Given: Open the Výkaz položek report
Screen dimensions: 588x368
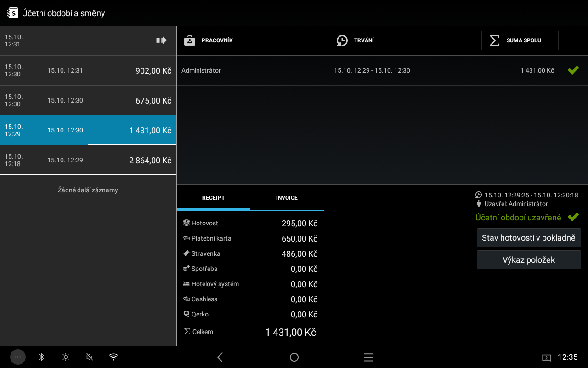Looking at the screenshot, I should pos(528,260).
